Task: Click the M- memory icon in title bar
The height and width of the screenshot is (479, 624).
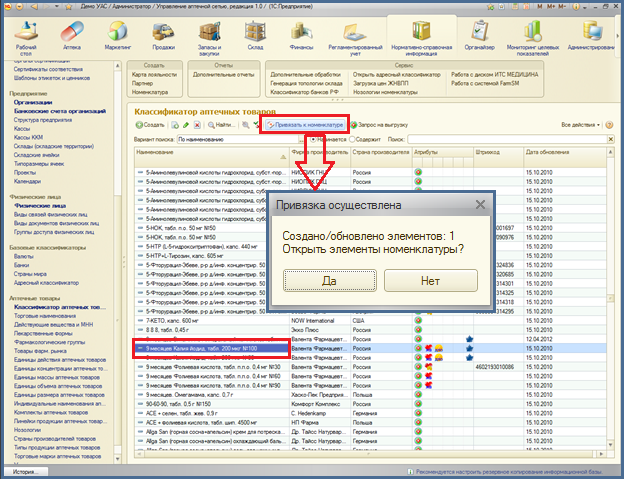Action: click(x=562, y=6)
